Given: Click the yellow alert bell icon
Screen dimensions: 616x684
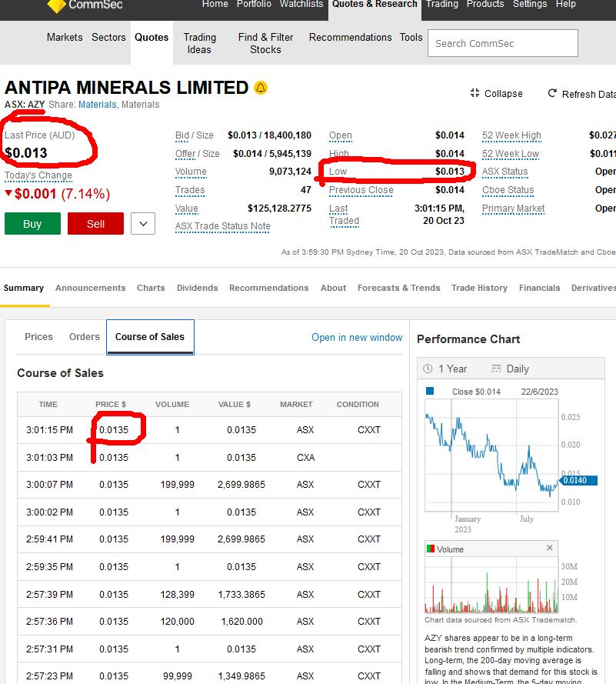Looking at the screenshot, I should coord(261,88).
